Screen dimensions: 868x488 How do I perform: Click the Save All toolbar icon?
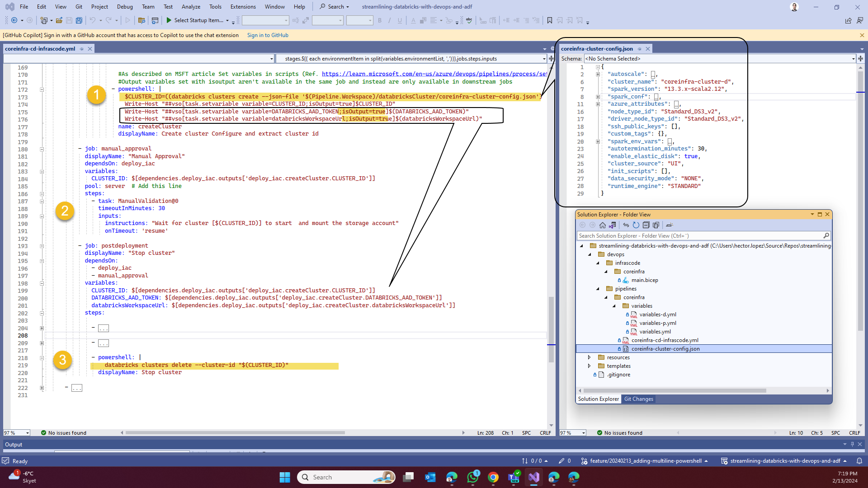coord(79,20)
